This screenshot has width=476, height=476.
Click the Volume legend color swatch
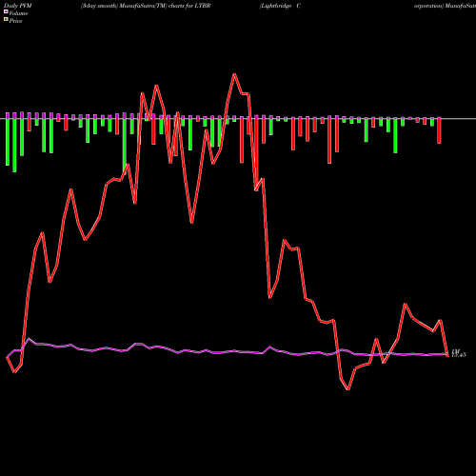pos(6,11)
